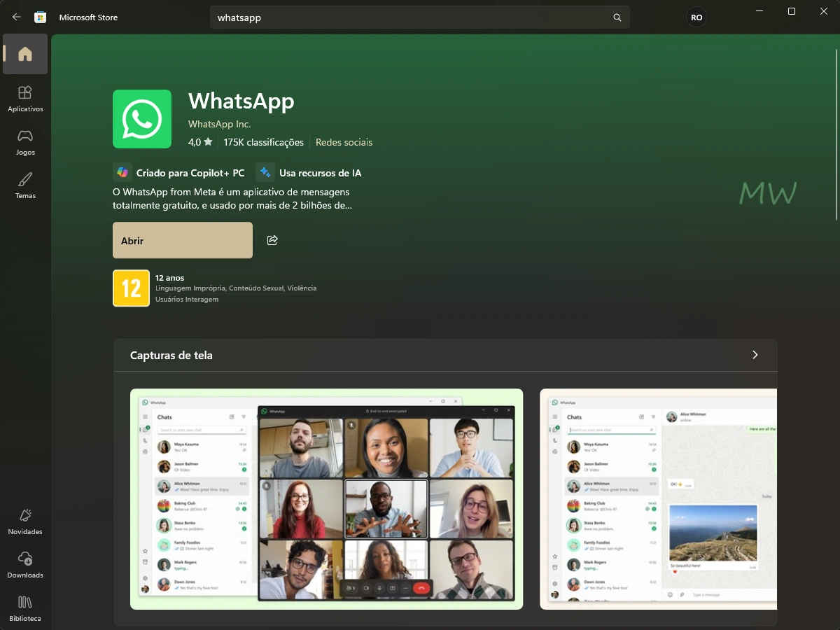Image resolution: width=840 pixels, height=630 pixels.
Task: Click the Criado para Copilot+ PC badge
Action: tap(178, 172)
